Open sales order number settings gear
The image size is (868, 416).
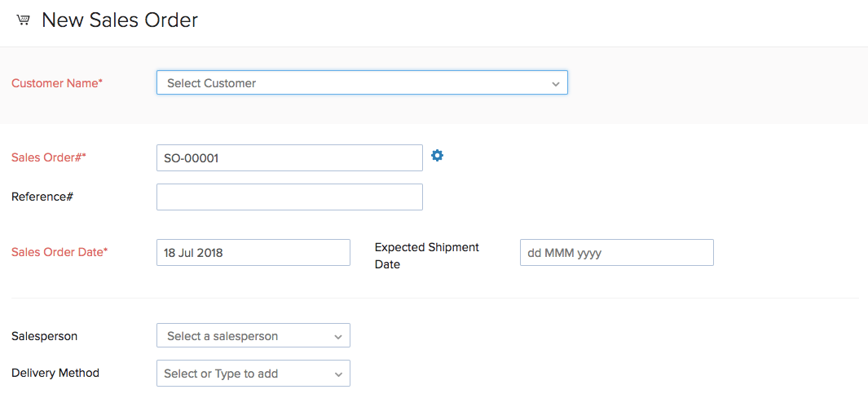(x=438, y=156)
